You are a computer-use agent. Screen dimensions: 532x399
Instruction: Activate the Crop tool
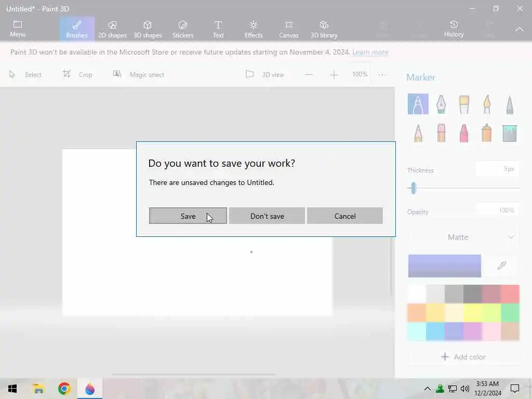77,75
